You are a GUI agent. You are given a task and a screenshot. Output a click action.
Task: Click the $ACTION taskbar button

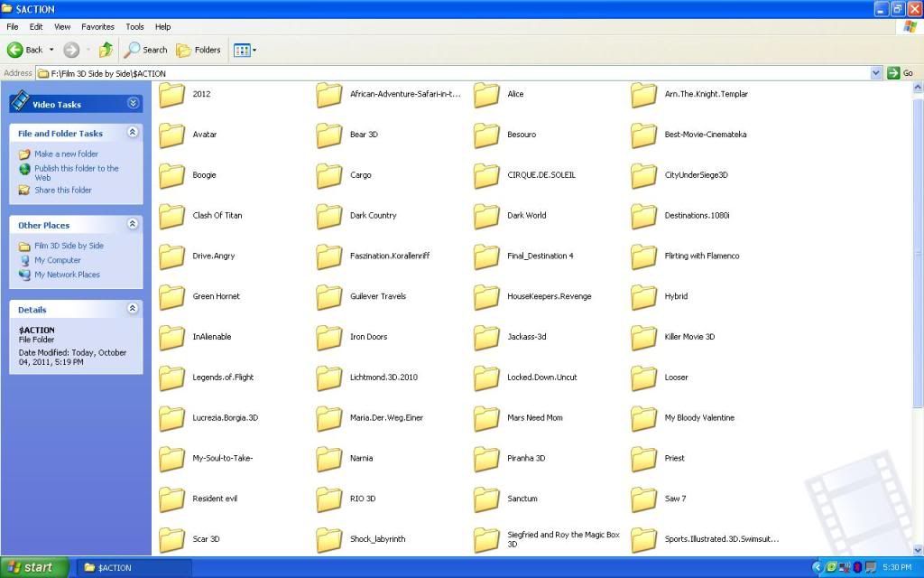pyautogui.click(x=134, y=567)
